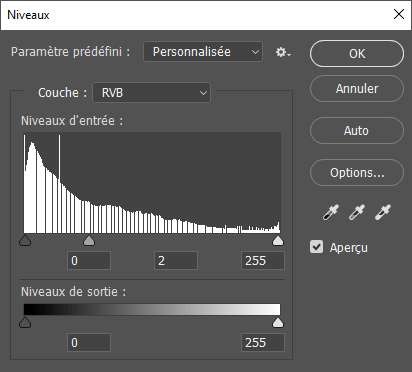The width and height of the screenshot is (412, 372).
Task: Click the output levels gradient bar
Action: click(x=152, y=309)
